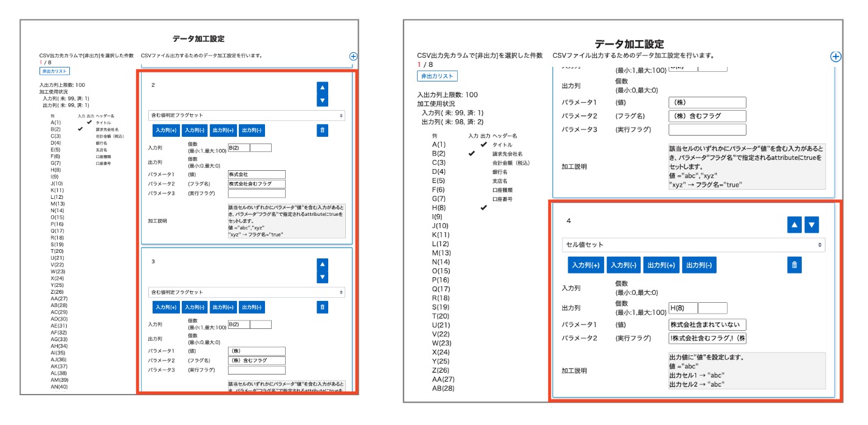Click the trash icon in block 3
The image size is (868, 425).
[x=322, y=307]
